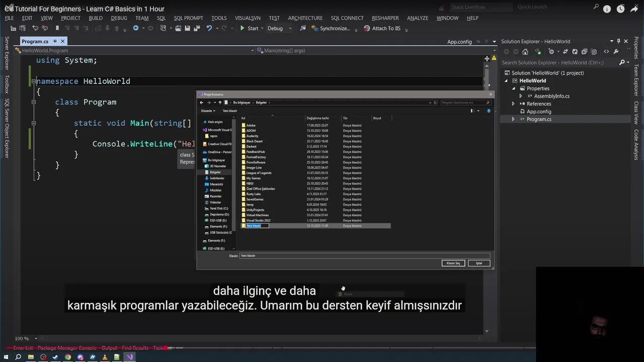
Task: Switch to the App.config tab
Action: coord(459,42)
